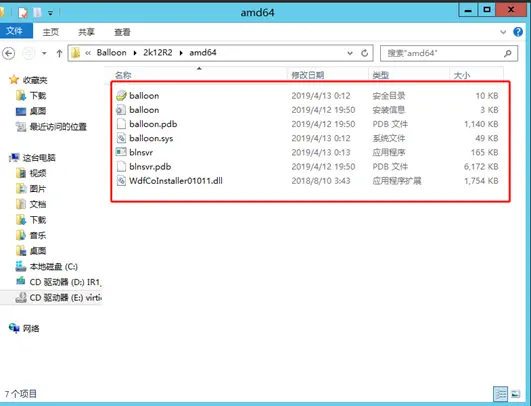This screenshot has width=531, height=406.
Task: Go up one folder level
Action: point(59,53)
